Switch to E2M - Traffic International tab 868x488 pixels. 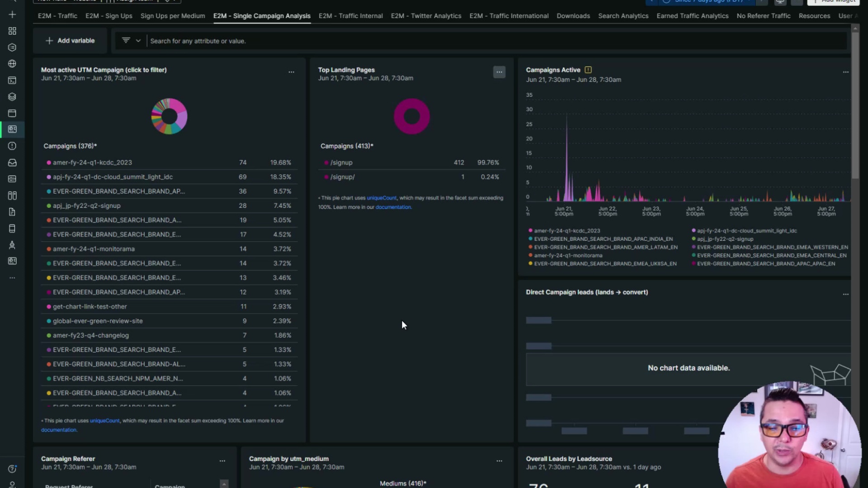coord(509,16)
